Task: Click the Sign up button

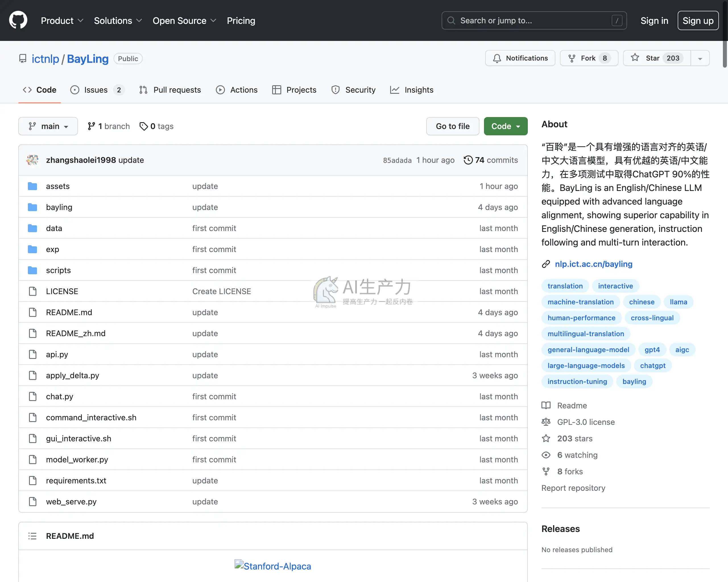Action: 698,20
